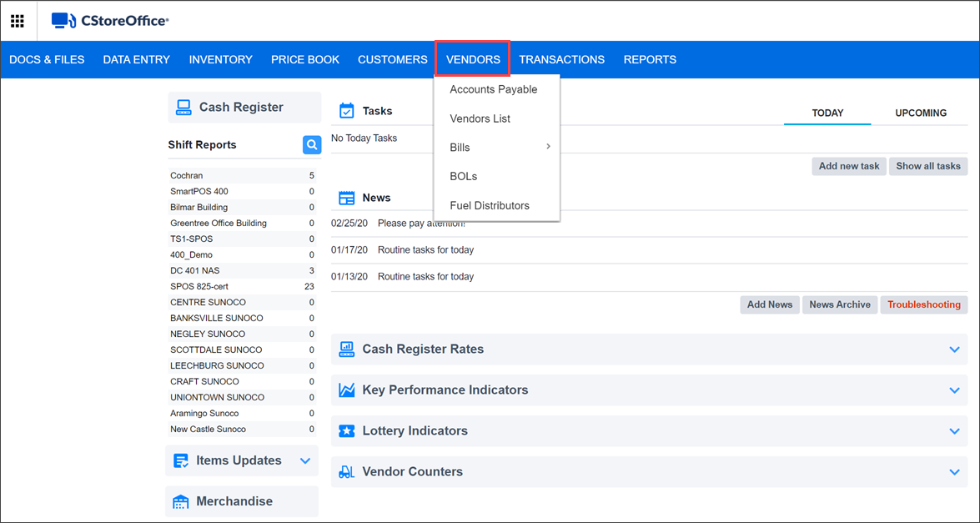Click the VENDORS menu
The width and height of the screenshot is (980, 523).
(x=473, y=60)
